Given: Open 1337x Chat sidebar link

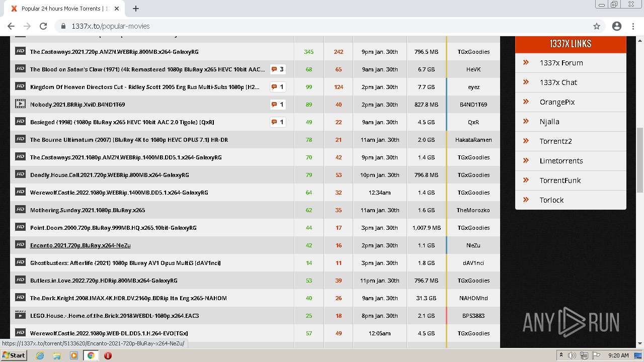Looking at the screenshot, I should coord(558,82).
